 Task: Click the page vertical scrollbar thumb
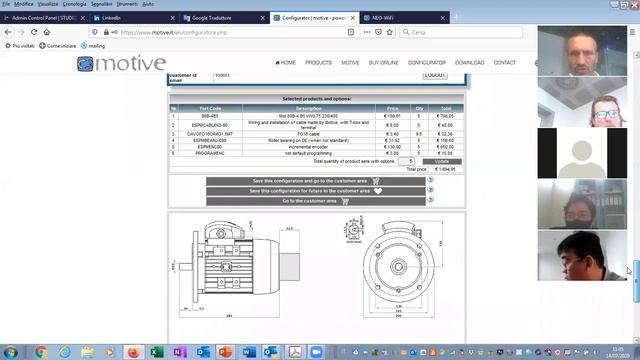click(x=636, y=282)
